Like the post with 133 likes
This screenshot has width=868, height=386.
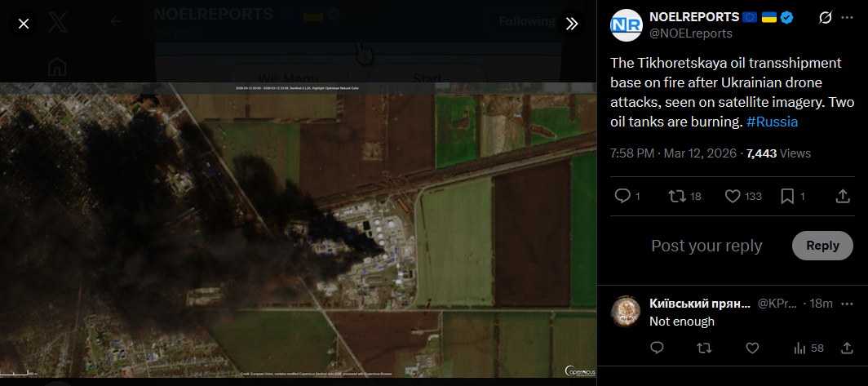click(743, 196)
